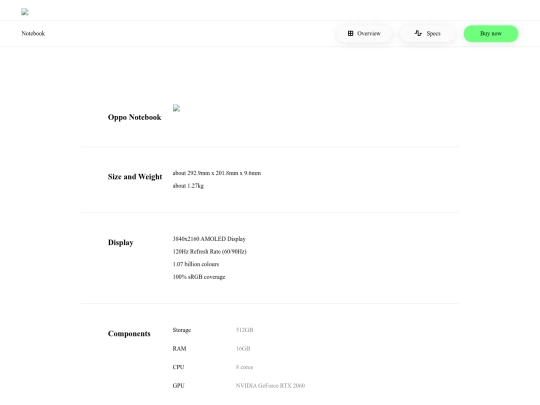This screenshot has height=405, width=540.
Task: Click the 512GB storage value
Action: (x=244, y=330)
